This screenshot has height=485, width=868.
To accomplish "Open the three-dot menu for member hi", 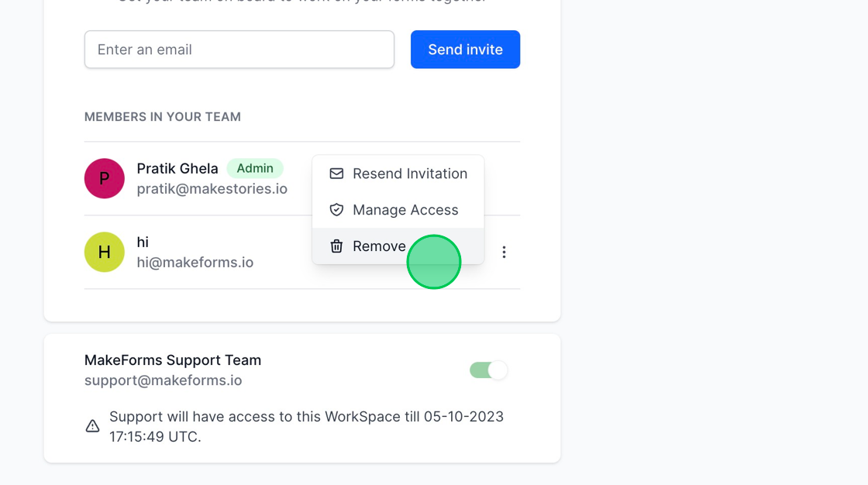I will 504,252.
